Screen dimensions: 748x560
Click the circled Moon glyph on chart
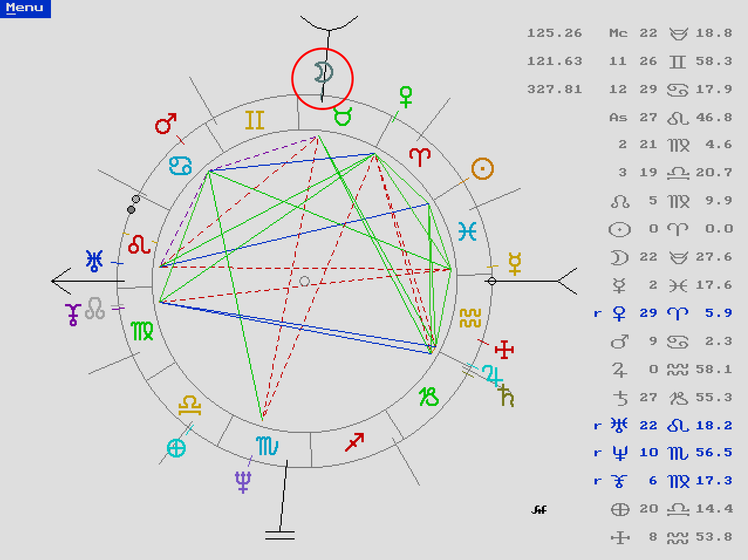click(x=323, y=73)
